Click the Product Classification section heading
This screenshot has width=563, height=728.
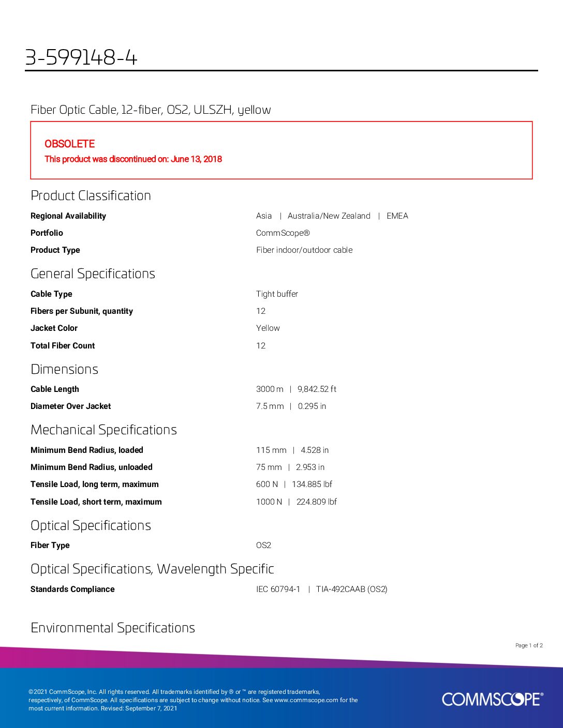click(91, 195)
